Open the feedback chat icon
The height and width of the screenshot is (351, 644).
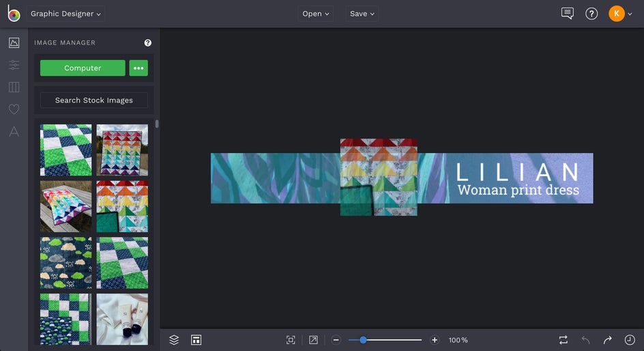(x=567, y=14)
